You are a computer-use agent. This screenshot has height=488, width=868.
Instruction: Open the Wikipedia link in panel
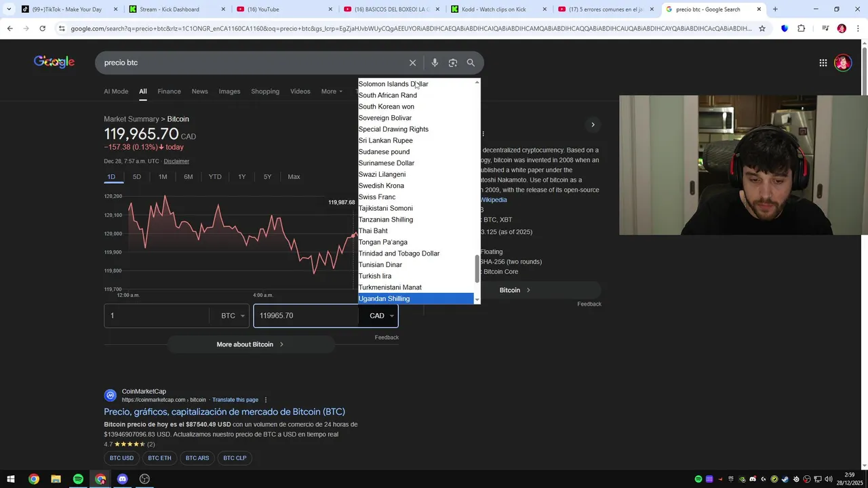click(494, 200)
